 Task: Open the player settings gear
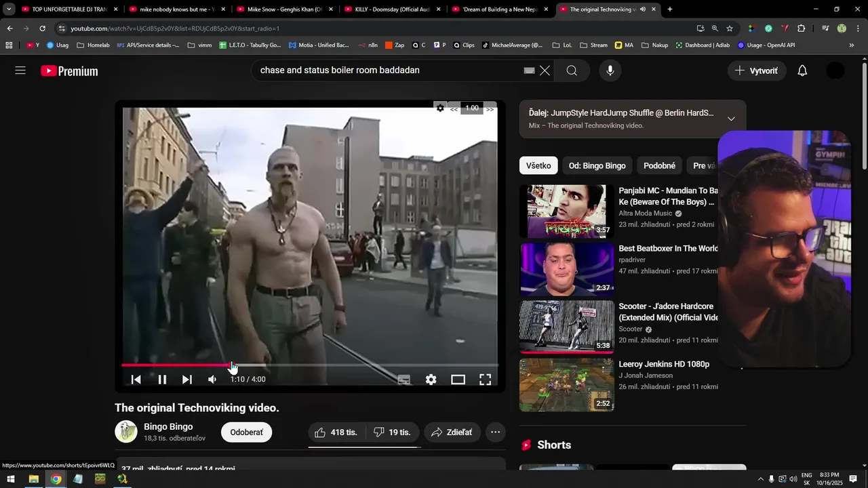[431, 380]
